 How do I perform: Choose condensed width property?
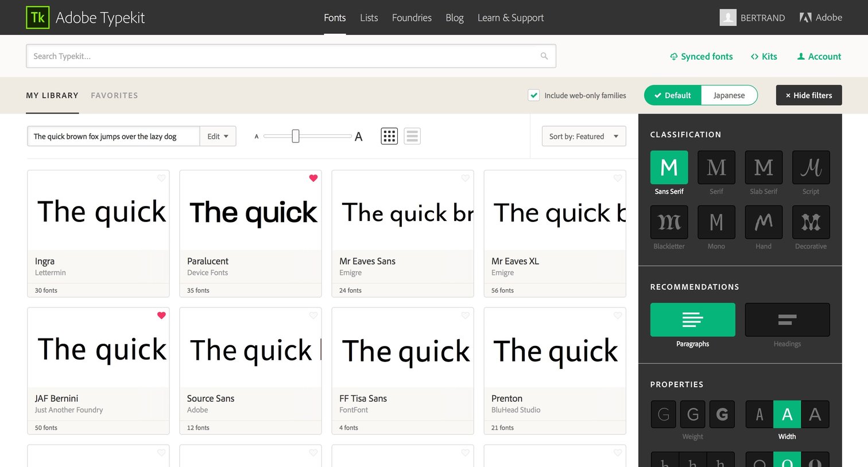pyautogui.click(x=759, y=414)
